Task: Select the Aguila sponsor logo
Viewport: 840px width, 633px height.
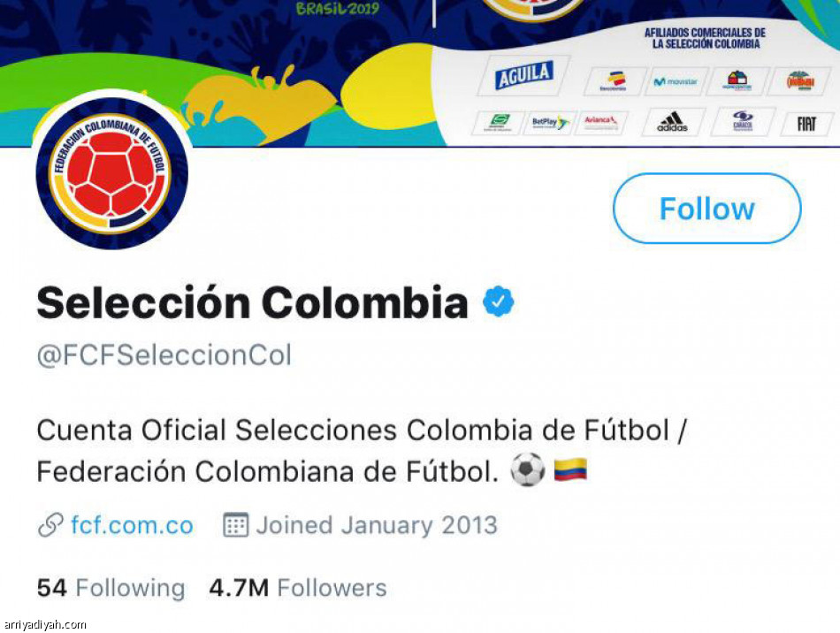Action: [x=523, y=76]
